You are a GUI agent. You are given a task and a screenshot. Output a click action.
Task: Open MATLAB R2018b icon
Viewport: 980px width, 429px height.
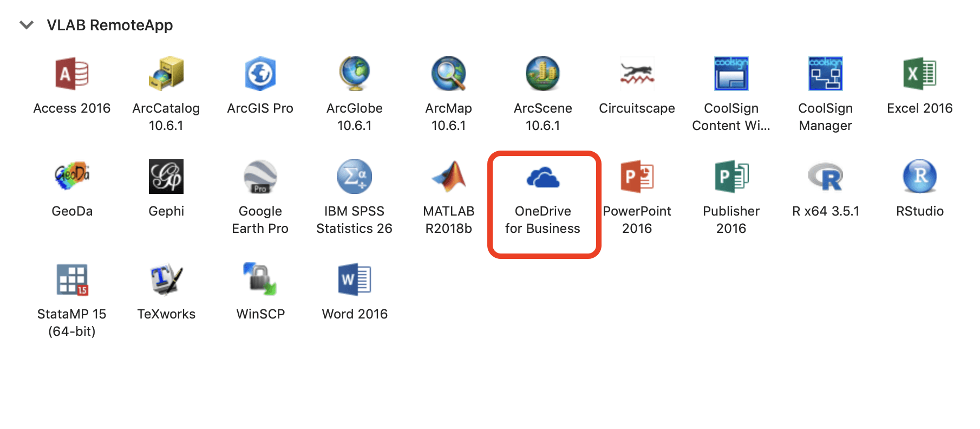(449, 177)
